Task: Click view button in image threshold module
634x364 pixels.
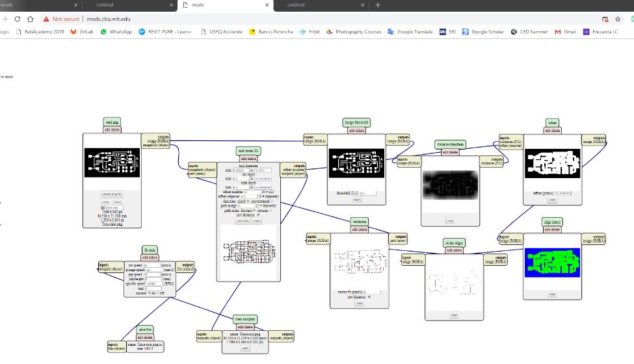Action: coord(356,200)
